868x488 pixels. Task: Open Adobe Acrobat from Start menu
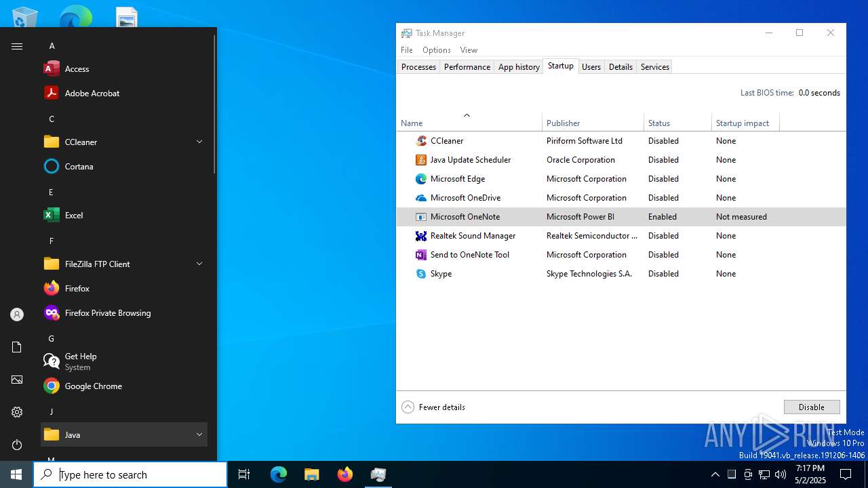(124, 93)
